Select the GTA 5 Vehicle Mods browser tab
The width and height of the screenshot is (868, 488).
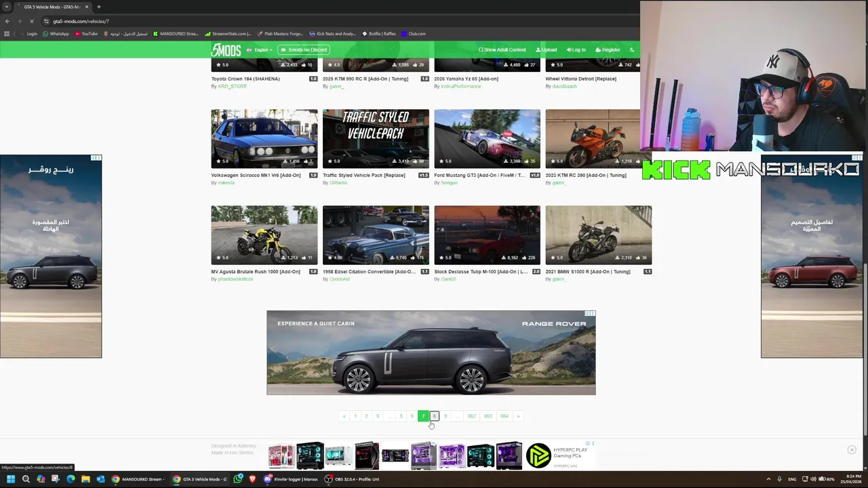click(x=53, y=7)
